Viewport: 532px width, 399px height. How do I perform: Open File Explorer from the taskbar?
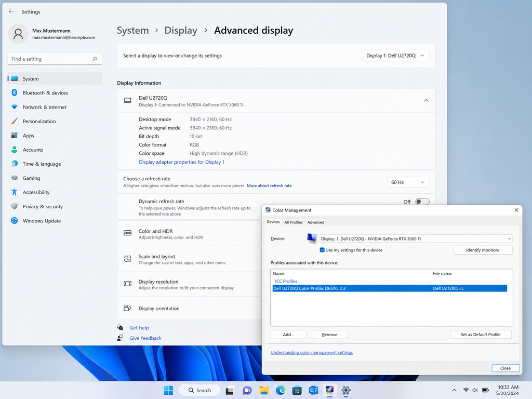(263, 391)
